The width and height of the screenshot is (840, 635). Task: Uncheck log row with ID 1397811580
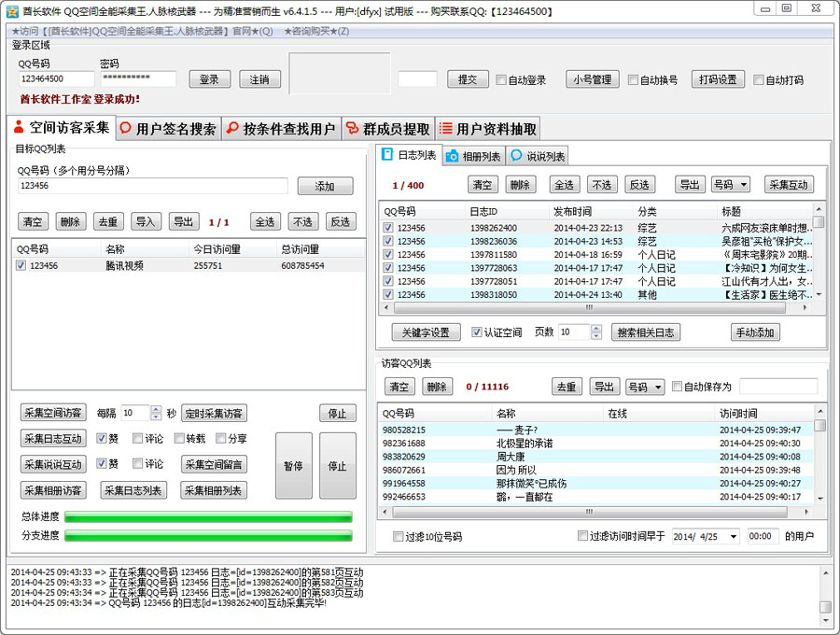pos(388,255)
